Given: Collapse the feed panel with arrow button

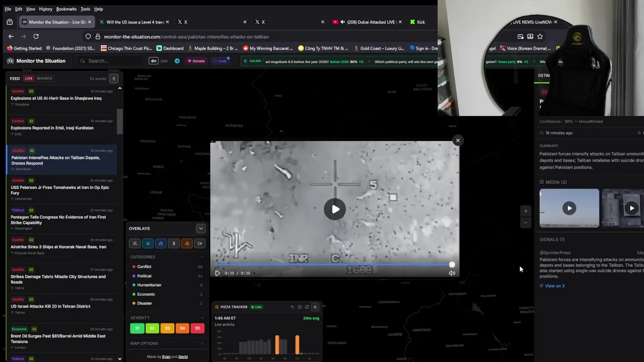Looking at the screenshot, I should click(x=114, y=78).
